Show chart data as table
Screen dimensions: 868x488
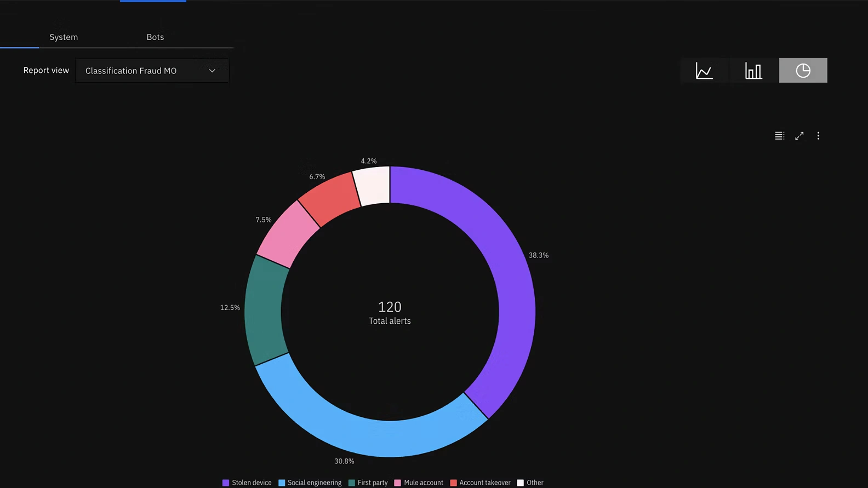(779, 136)
